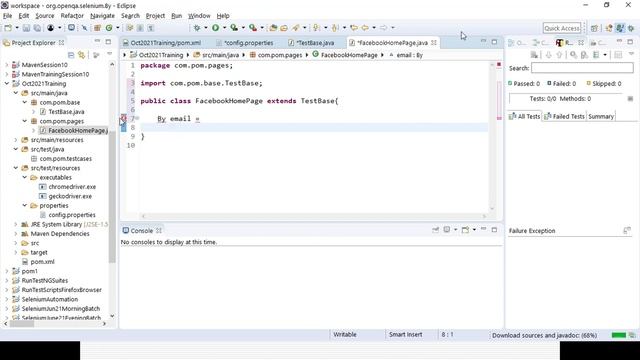The width and height of the screenshot is (640, 360).
Task: Click the Console Open Console icon
Action: coord(465,230)
